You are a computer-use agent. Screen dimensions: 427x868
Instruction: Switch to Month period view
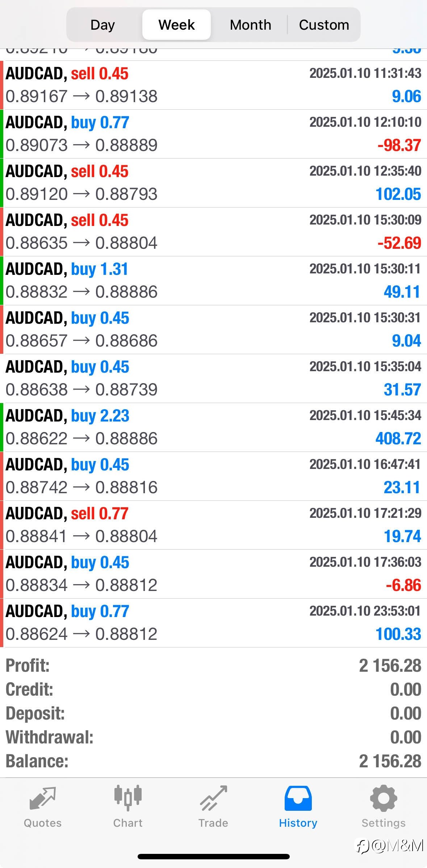coord(250,25)
